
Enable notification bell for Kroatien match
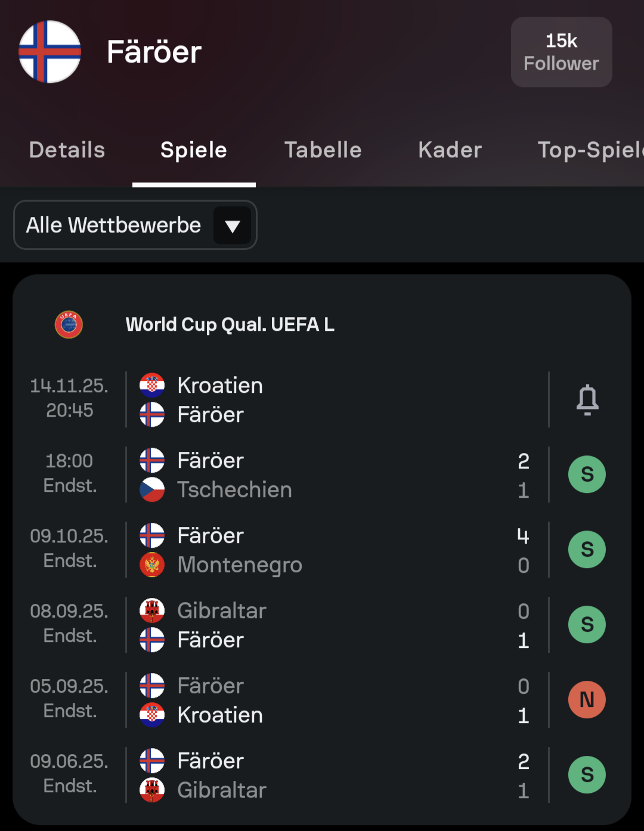[587, 399]
